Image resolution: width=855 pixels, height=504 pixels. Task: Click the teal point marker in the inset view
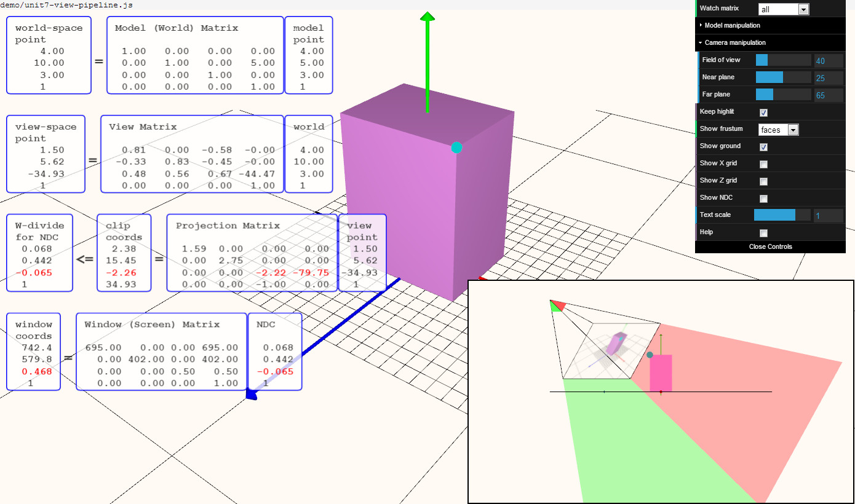click(x=650, y=355)
